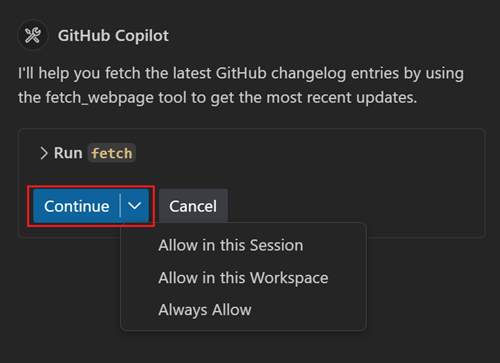This screenshot has height=363, width=500.
Task: Click the wrench and screwdriver glyph
Action: (x=33, y=35)
